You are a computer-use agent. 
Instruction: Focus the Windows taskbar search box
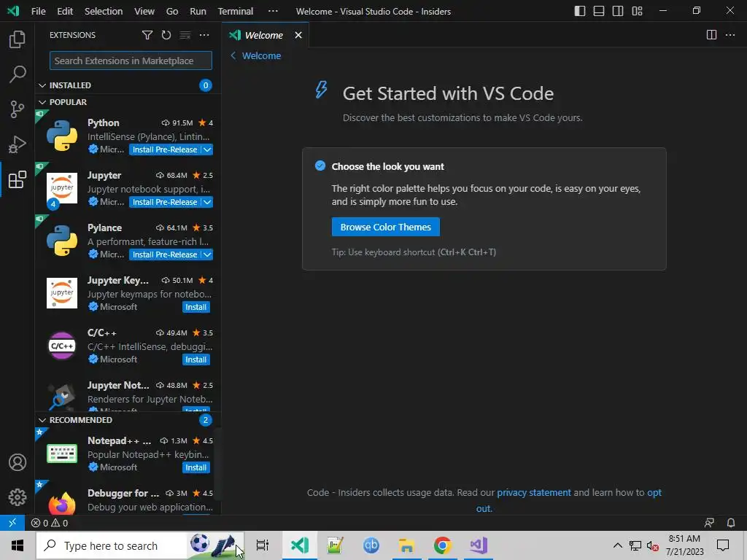[140, 545]
